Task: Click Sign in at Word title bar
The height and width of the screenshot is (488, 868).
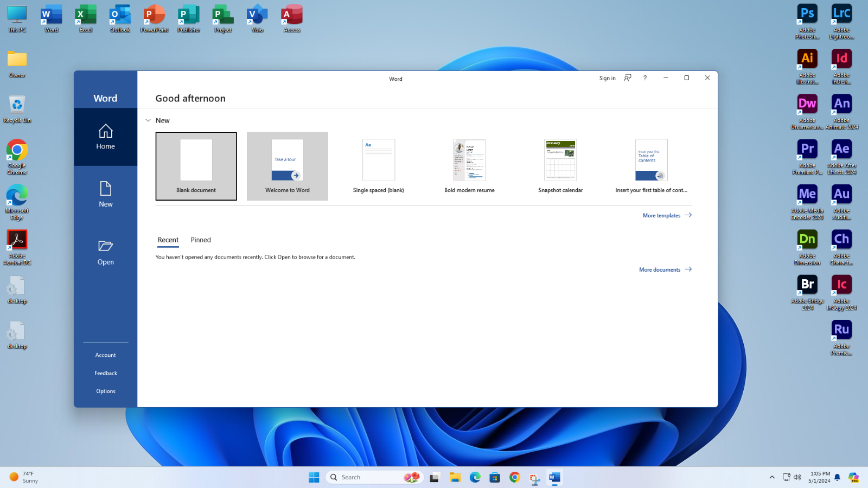Action: click(607, 78)
